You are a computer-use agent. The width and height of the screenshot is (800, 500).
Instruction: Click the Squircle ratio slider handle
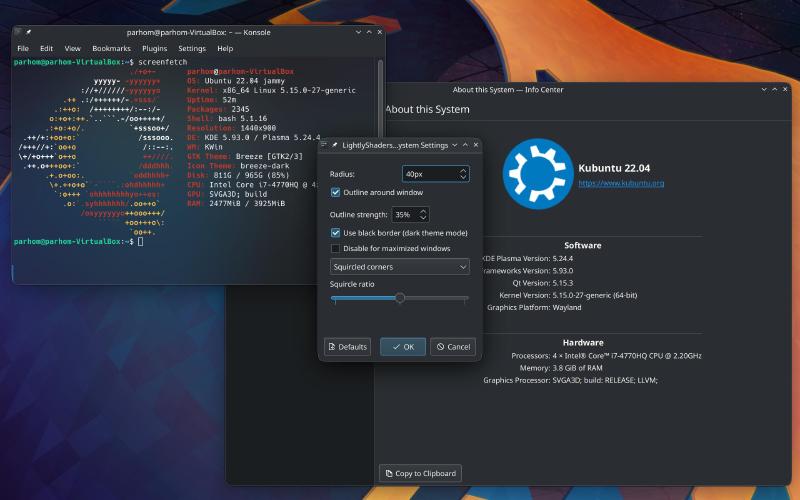(400, 298)
